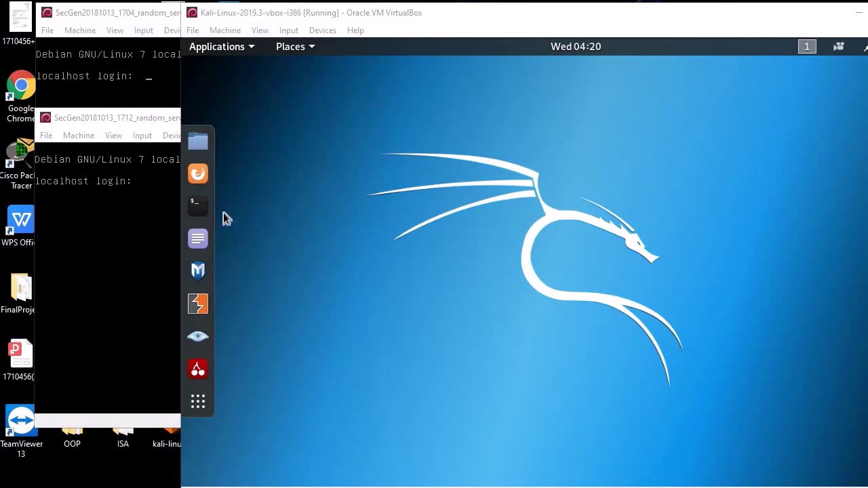Image resolution: width=868 pixels, height=488 pixels.
Task: Open Devices menu in Kali-Linux VirtualBox window
Action: [322, 30]
